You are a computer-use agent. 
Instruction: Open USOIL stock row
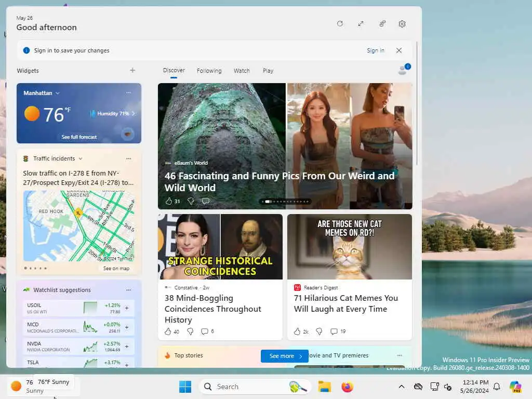coord(79,308)
